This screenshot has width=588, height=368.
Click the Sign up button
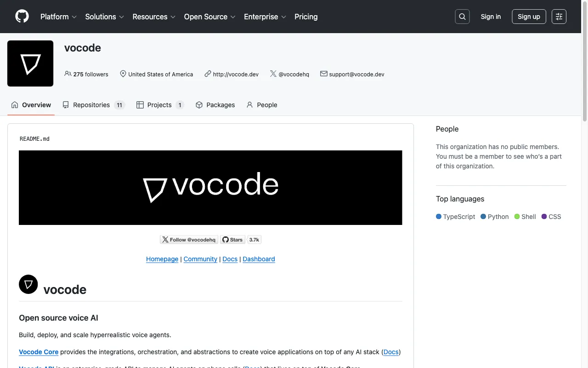tap(529, 17)
